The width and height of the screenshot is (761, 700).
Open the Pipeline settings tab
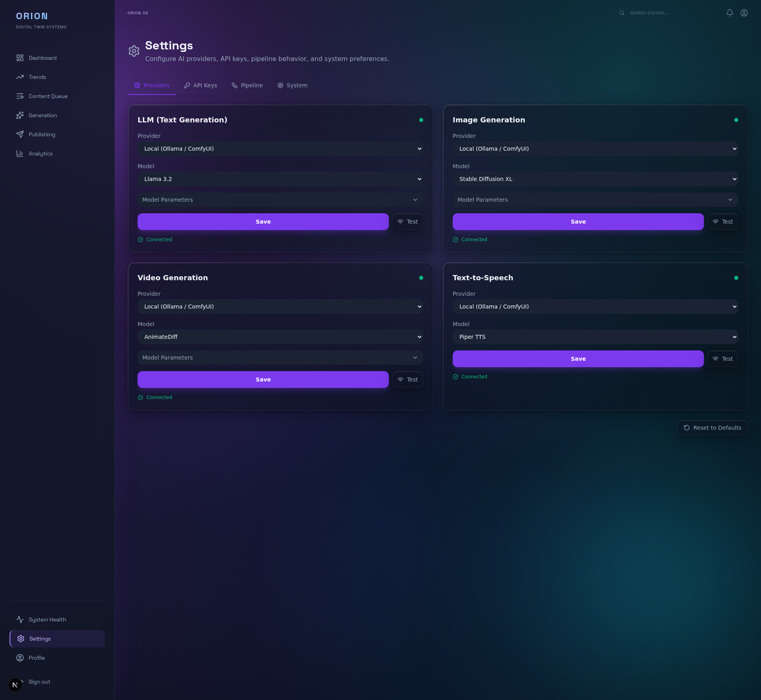tap(247, 85)
